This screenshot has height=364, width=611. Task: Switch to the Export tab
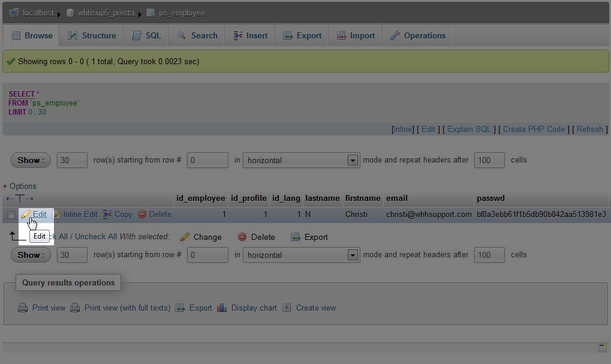coord(302,35)
